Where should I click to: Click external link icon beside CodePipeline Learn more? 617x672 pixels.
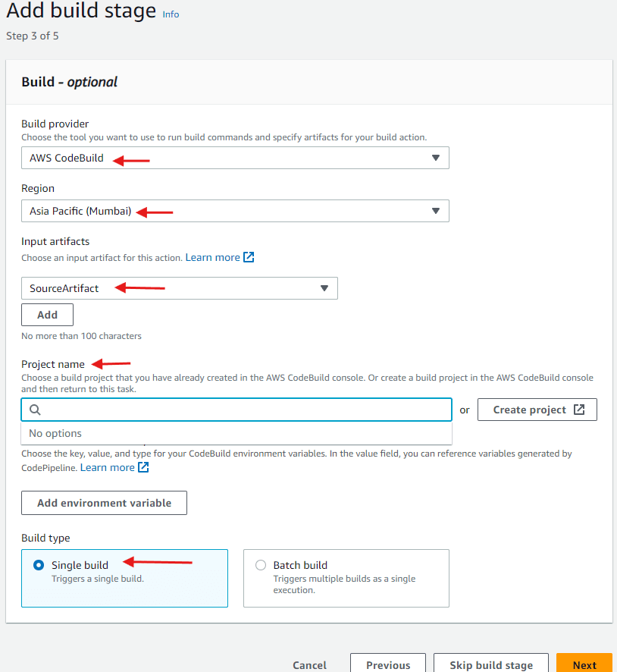pyautogui.click(x=143, y=467)
